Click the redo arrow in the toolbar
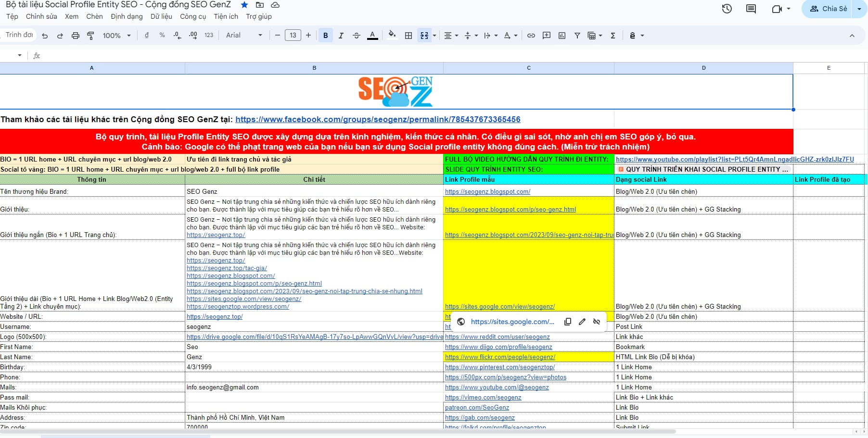Screen dimensions: 868x438 [60, 36]
